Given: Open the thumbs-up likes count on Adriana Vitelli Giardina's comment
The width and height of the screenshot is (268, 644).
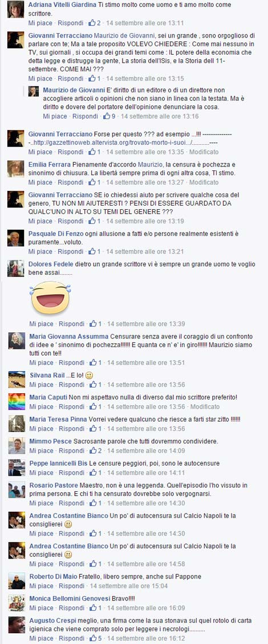Looking at the screenshot, I should pos(95,23).
